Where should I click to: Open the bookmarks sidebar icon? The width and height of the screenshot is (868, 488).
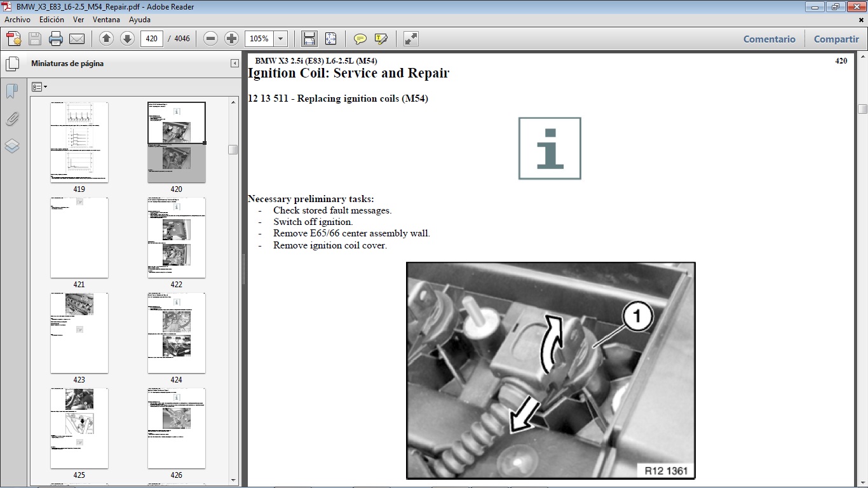coord(12,91)
